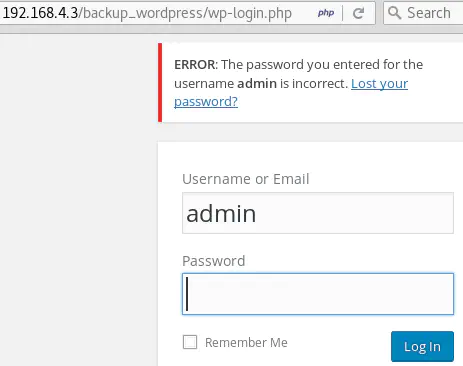The width and height of the screenshot is (463, 366).
Task: Click the 192.168.4.3 host in URL
Action: tap(40, 13)
